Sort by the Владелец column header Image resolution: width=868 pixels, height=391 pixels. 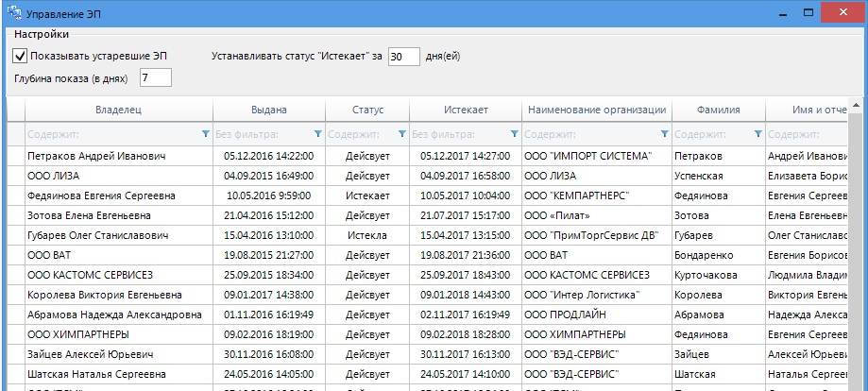(118, 110)
